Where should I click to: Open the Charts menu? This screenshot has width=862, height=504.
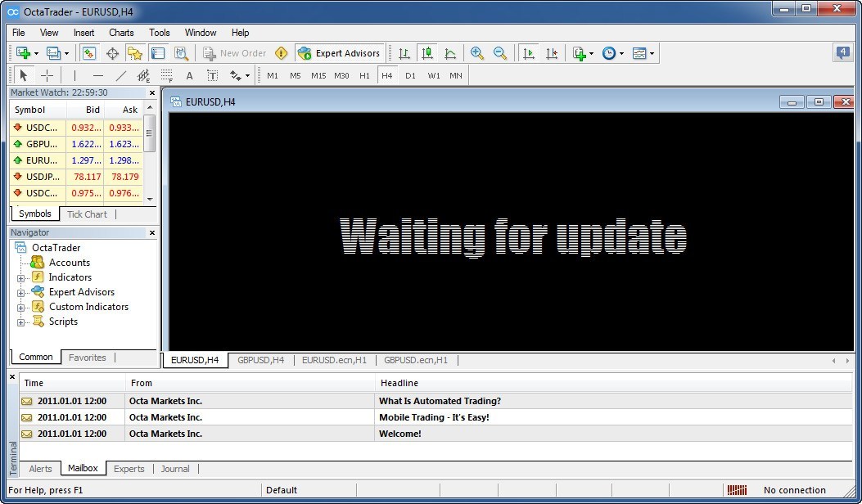pyautogui.click(x=120, y=33)
